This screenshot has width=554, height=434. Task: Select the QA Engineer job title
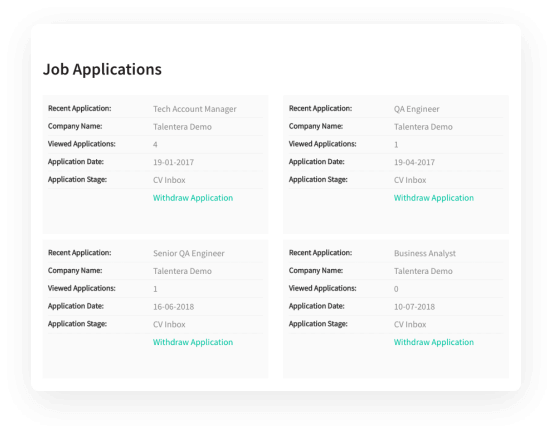pos(417,109)
